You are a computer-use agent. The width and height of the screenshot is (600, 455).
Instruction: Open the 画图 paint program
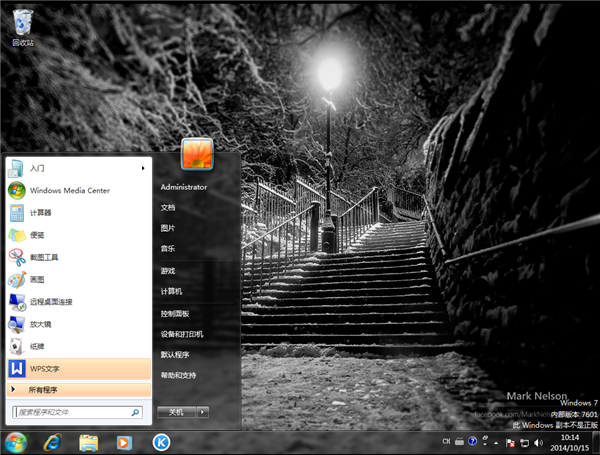coord(38,279)
